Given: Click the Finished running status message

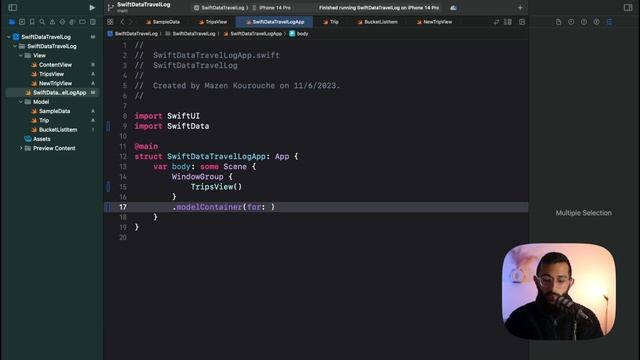Looking at the screenshot, I should 379,8.
